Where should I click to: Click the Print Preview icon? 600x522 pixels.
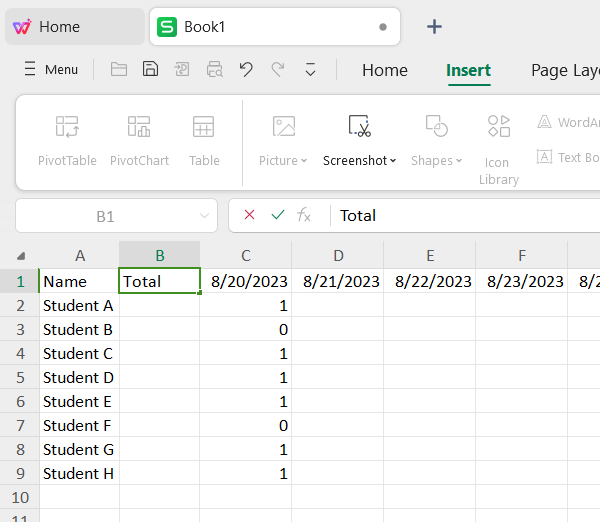coord(214,69)
